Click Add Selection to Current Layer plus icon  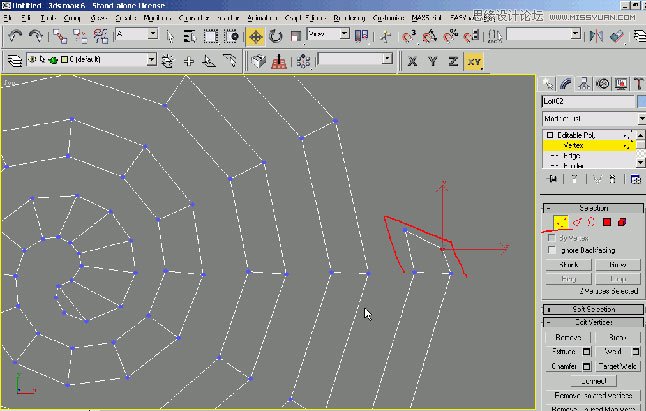coord(189,61)
